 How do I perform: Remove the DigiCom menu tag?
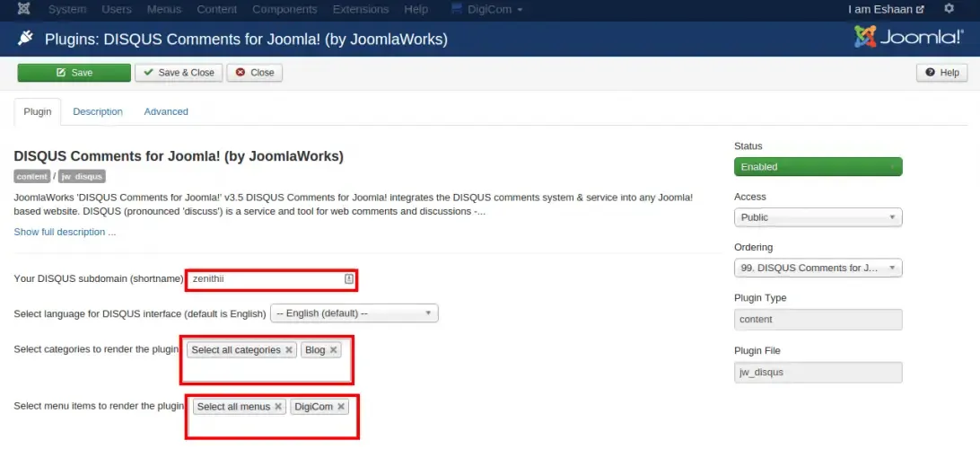click(341, 407)
